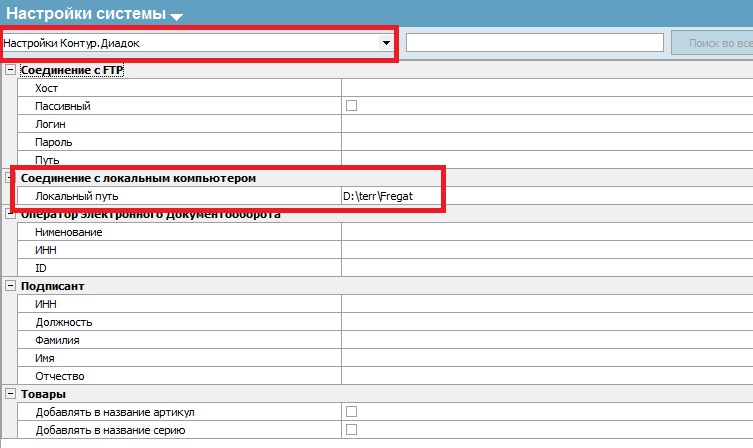Collapse the Соединение с FTP section
Screen dimensions: 753x448
[10, 70]
